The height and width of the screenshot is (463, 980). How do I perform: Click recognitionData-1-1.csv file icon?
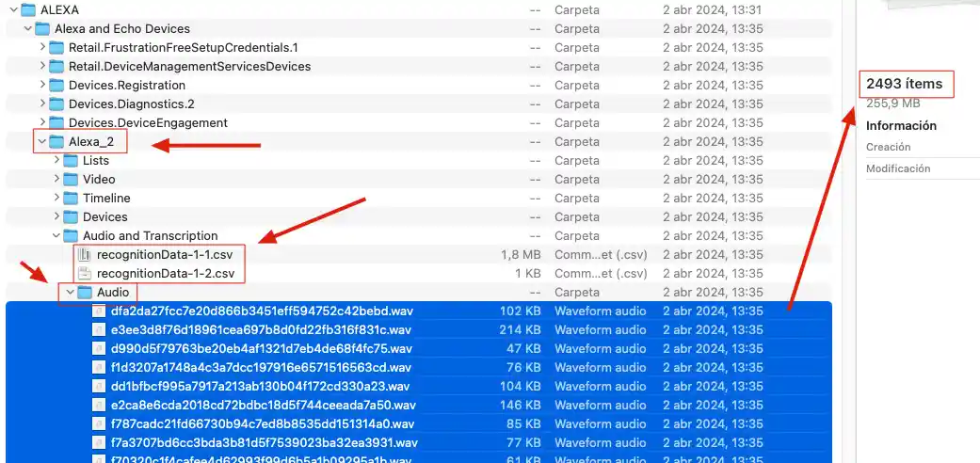[85, 254]
